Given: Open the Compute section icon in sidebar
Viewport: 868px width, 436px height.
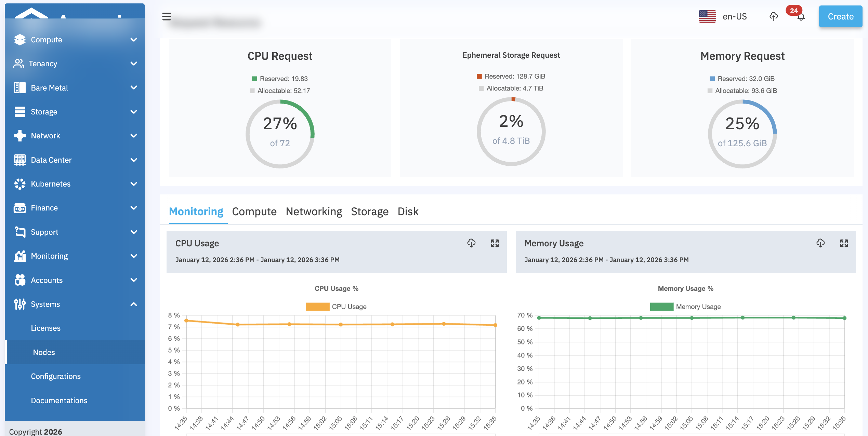Looking at the screenshot, I should point(19,40).
